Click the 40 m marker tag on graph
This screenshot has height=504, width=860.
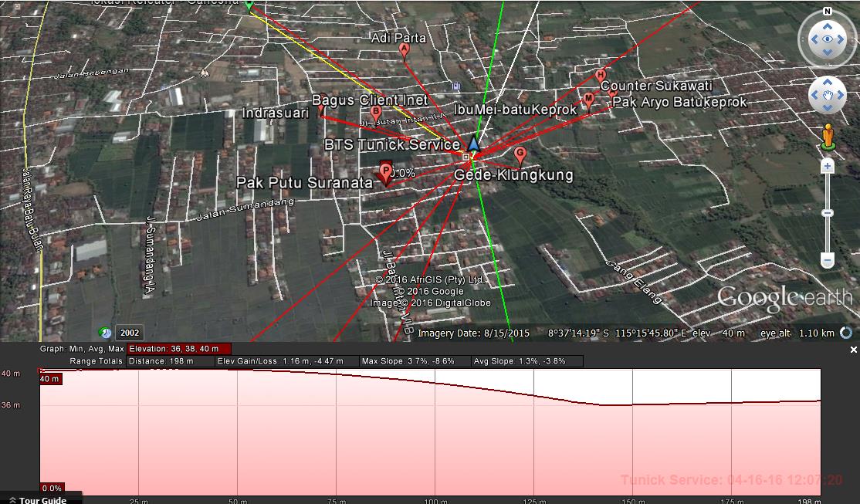coord(49,379)
